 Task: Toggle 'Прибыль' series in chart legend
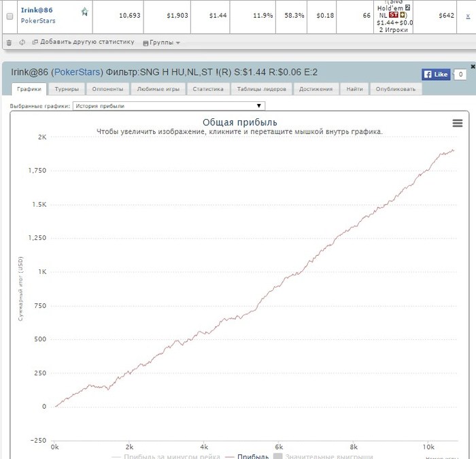coord(248,456)
